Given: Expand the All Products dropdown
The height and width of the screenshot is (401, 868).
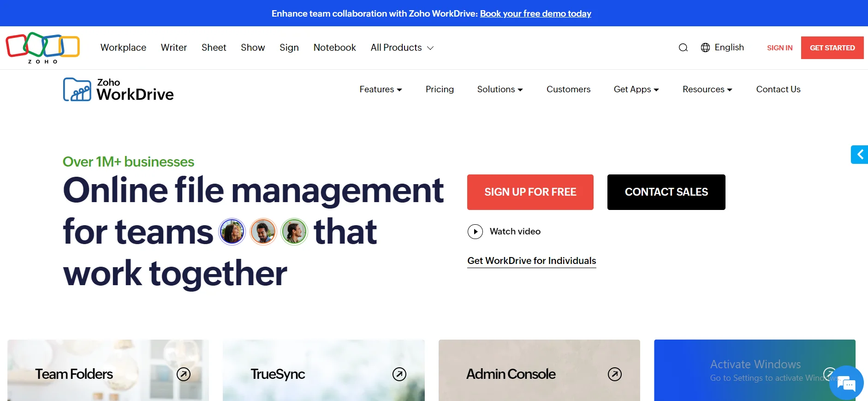Looking at the screenshot, I should pyautogui.click(x=402, y=48).
